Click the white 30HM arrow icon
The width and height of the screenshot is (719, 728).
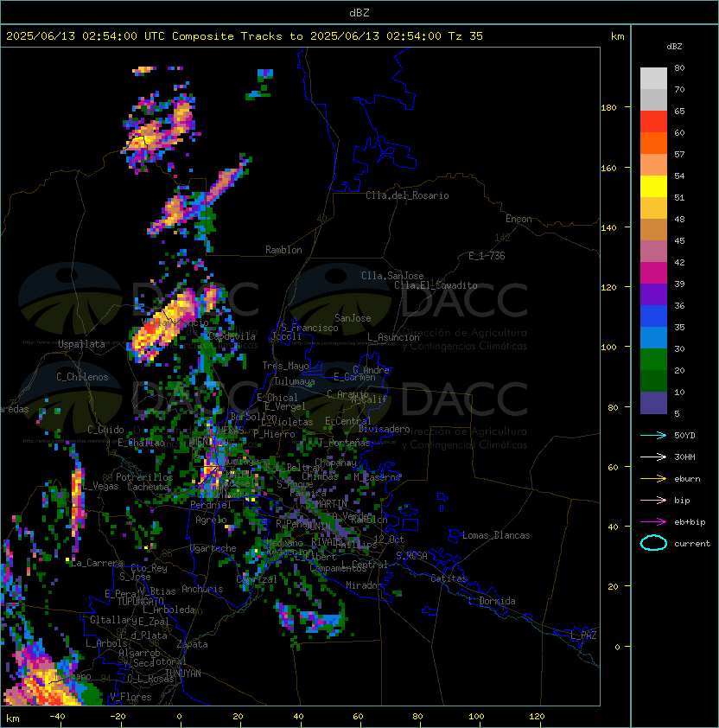(x=653, y=457)
